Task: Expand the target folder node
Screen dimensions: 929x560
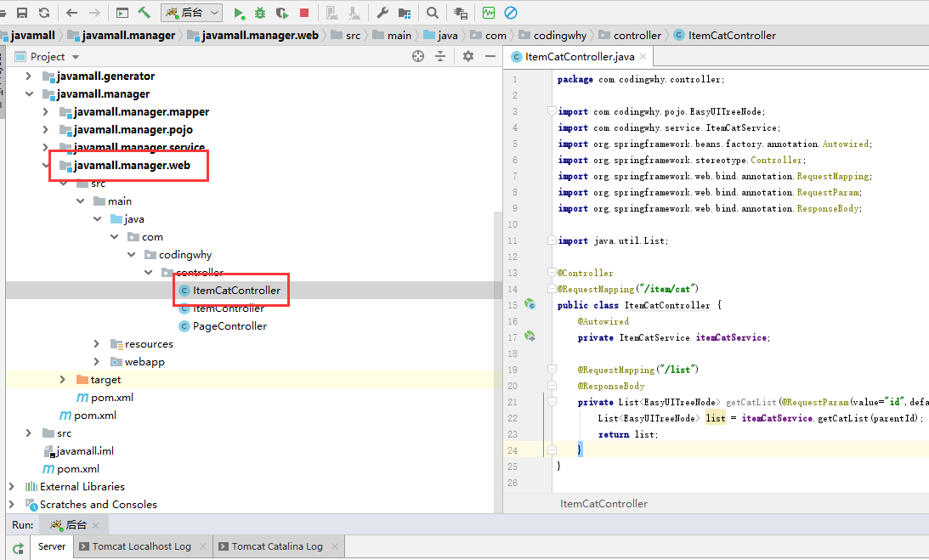Action: [x=63, y=380]
